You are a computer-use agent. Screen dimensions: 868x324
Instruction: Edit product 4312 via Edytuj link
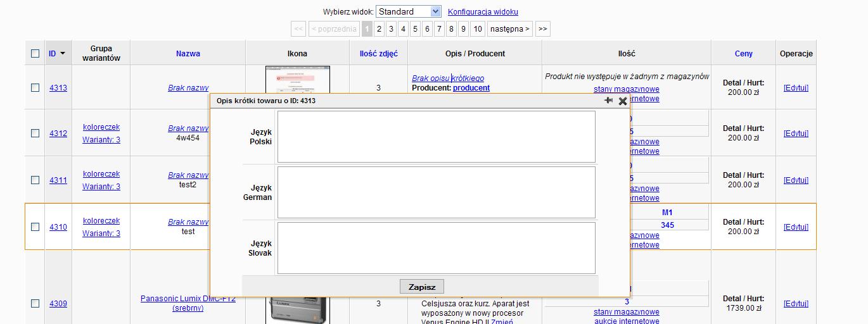796,134
